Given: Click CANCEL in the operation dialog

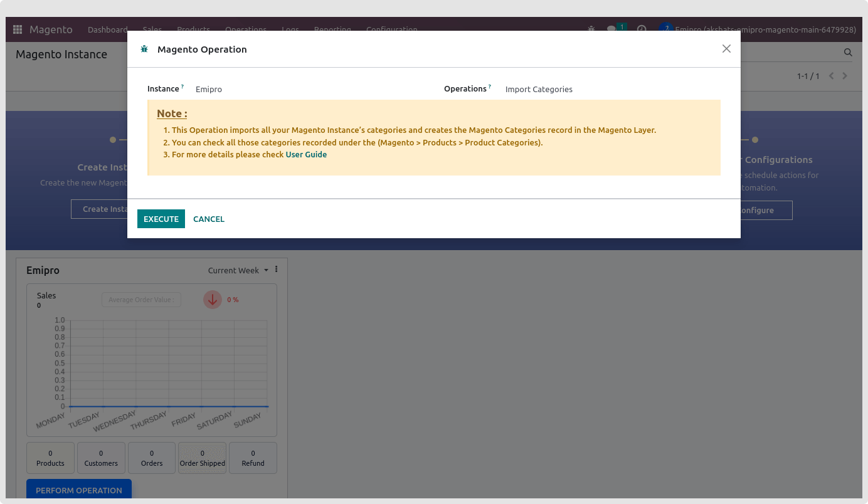Looking at the screenshot, I should point(209,219).
